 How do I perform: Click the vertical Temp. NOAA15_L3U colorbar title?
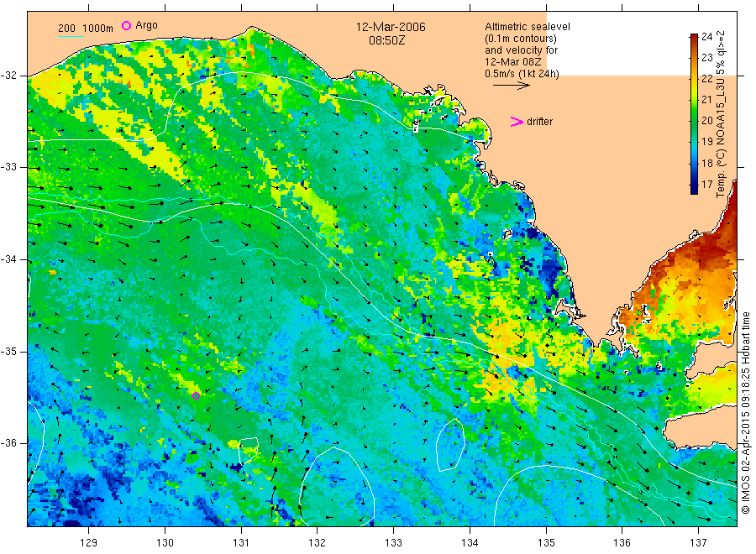point(721,114)
